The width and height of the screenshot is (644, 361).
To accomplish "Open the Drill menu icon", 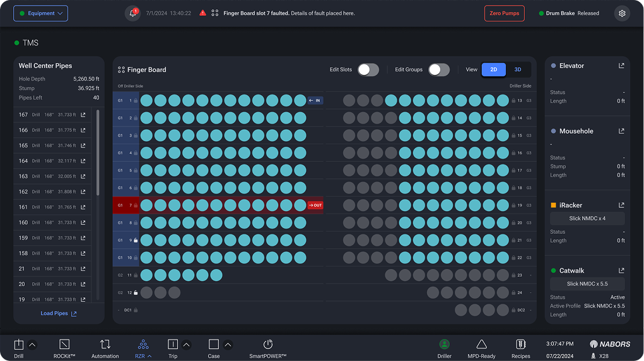I will click(18, 344).
